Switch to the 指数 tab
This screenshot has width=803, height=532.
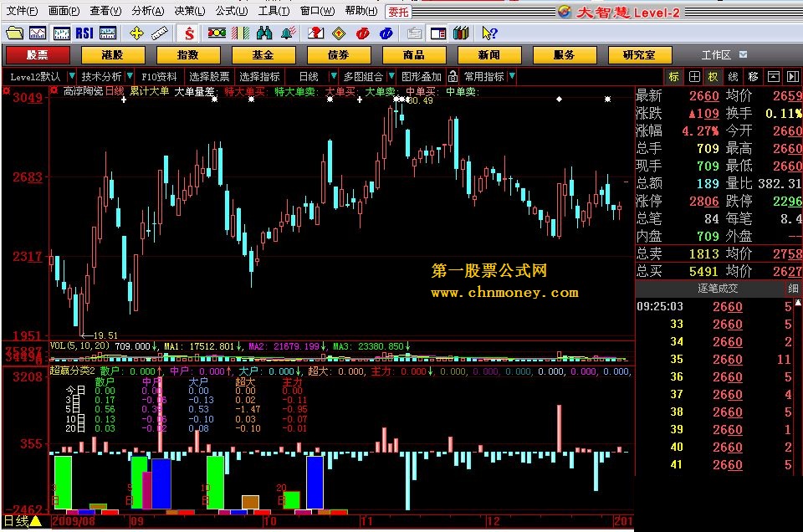click(188, 54)
